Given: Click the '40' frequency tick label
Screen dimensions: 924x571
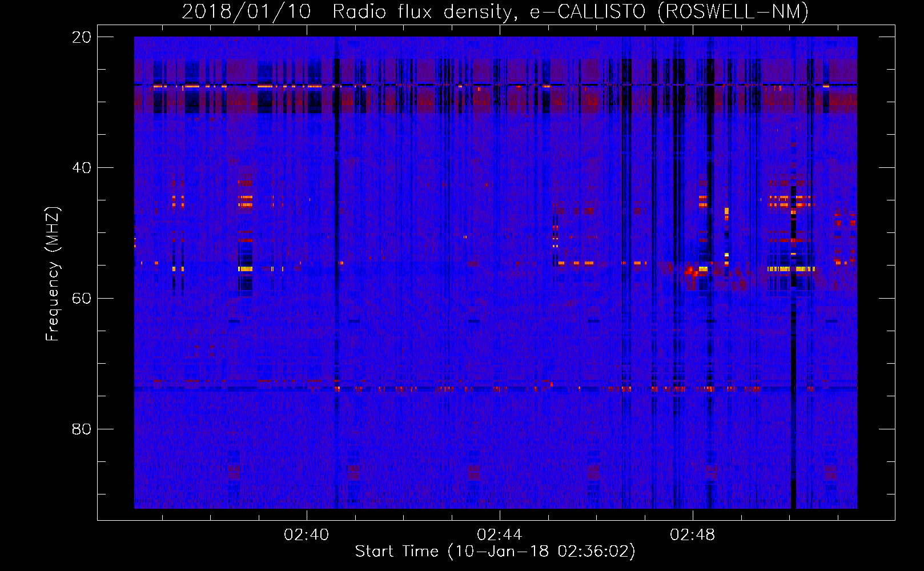Looking at the screenshot, I should (x=82, y=168).
